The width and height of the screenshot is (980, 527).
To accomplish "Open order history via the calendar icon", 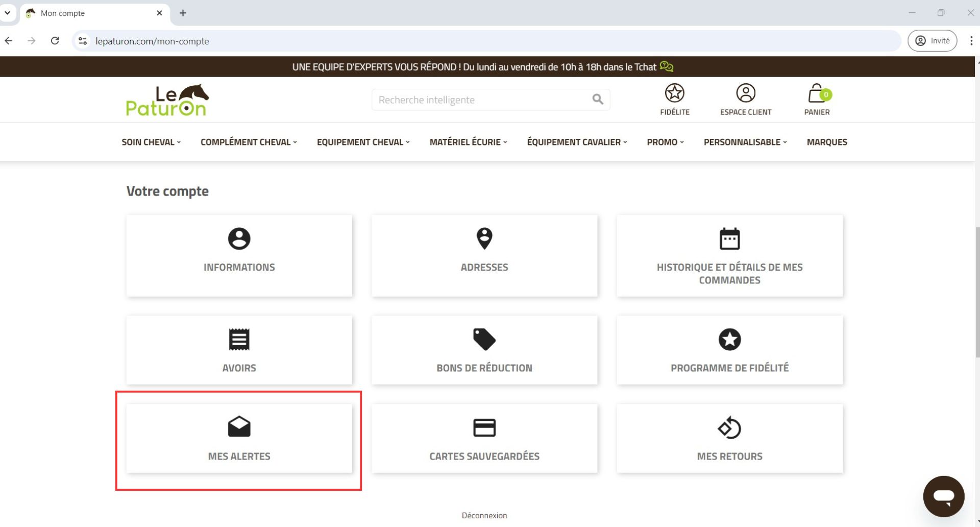I will (x=729, y=238).
